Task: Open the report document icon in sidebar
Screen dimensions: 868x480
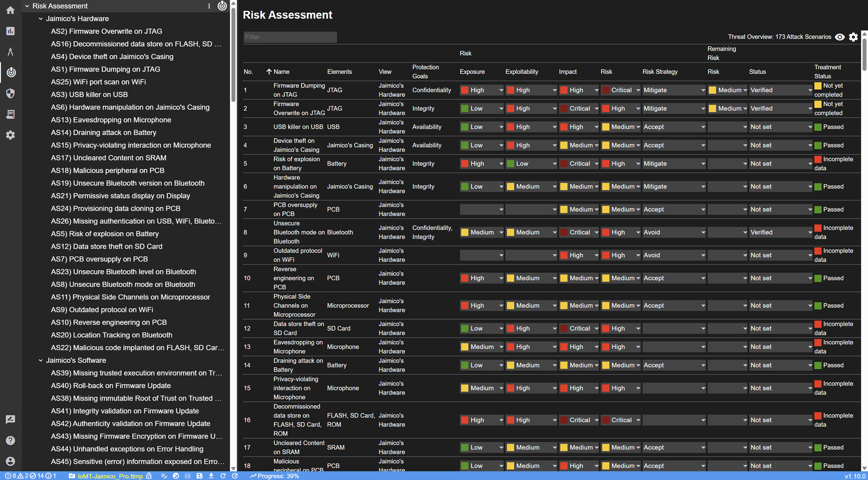Action: click(x=10, y=114)
